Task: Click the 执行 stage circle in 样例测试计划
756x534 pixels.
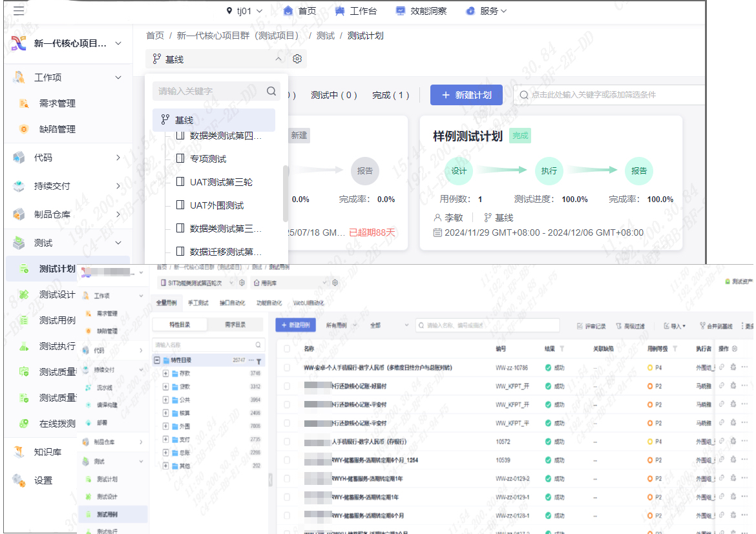Action: [549, 171]
